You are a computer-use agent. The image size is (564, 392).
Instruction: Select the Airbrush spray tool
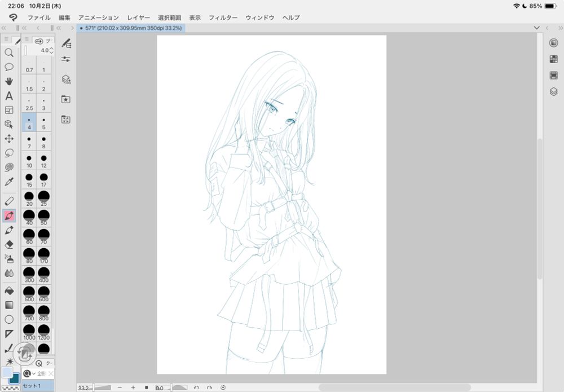[x=9, y=259]
